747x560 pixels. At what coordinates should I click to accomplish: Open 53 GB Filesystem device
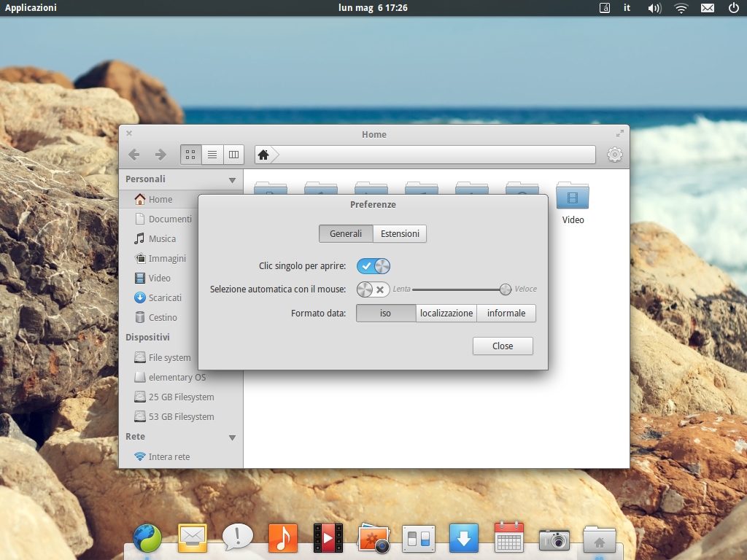point(174,416)
